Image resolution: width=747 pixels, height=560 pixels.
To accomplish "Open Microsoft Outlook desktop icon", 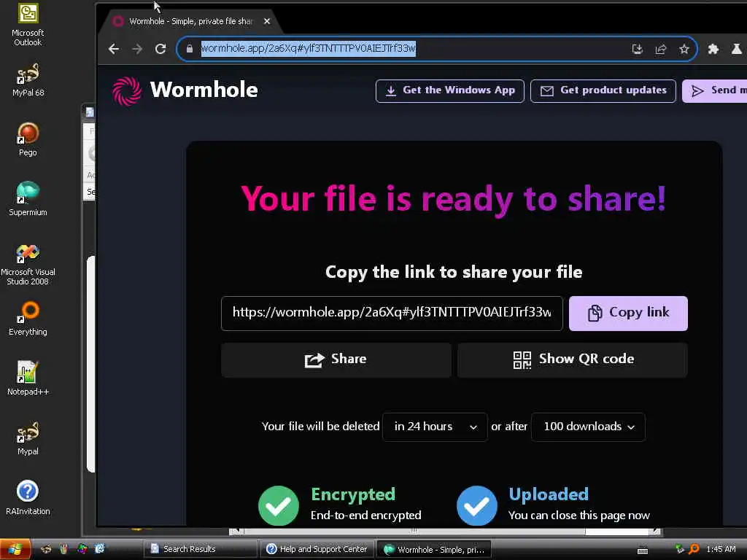I will pyautogui.click(x=28, y=26).
